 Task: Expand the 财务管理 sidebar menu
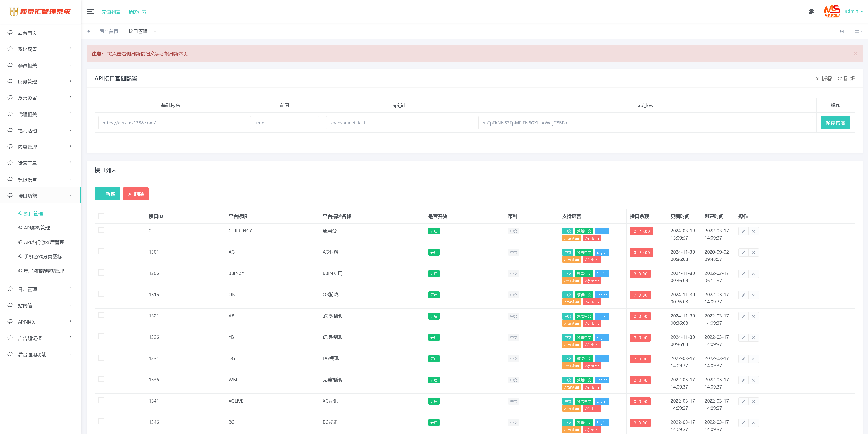(40, 82)
